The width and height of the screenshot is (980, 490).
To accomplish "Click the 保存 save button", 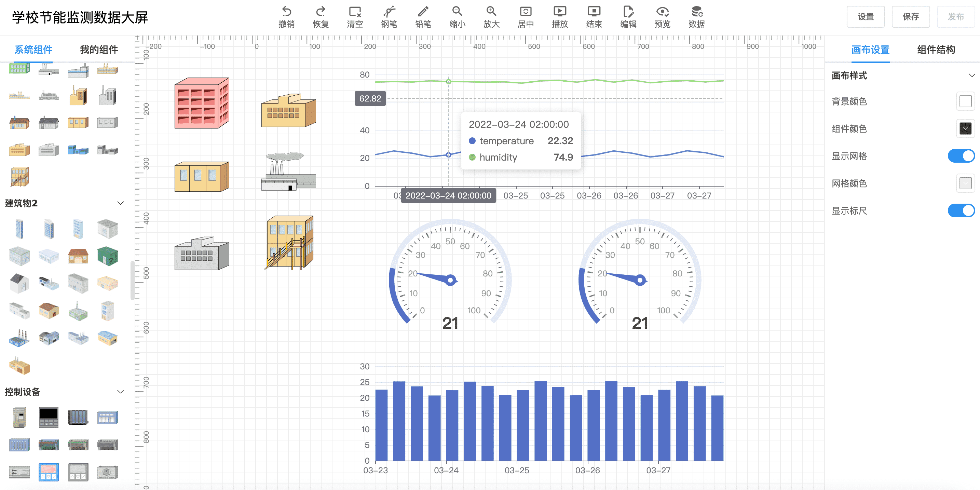I will [x=911, y=17].
